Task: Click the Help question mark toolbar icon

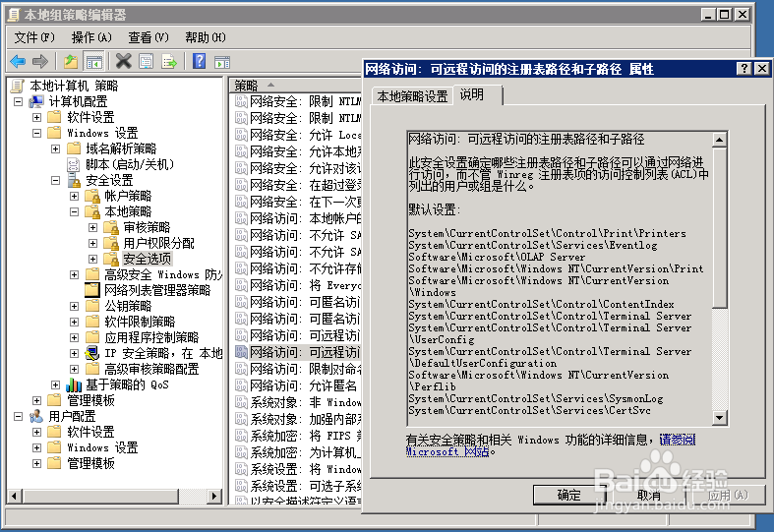Action: (199, 61)
